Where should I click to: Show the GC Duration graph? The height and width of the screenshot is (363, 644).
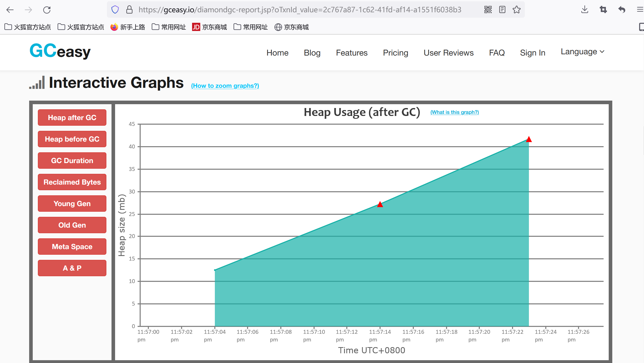click(72, 161)
